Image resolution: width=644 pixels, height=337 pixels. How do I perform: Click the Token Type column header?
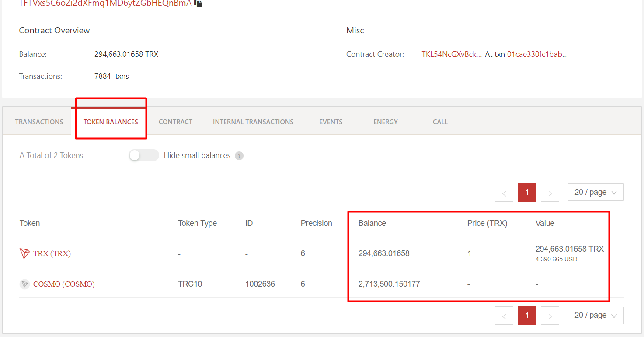(x=197, y=223)
